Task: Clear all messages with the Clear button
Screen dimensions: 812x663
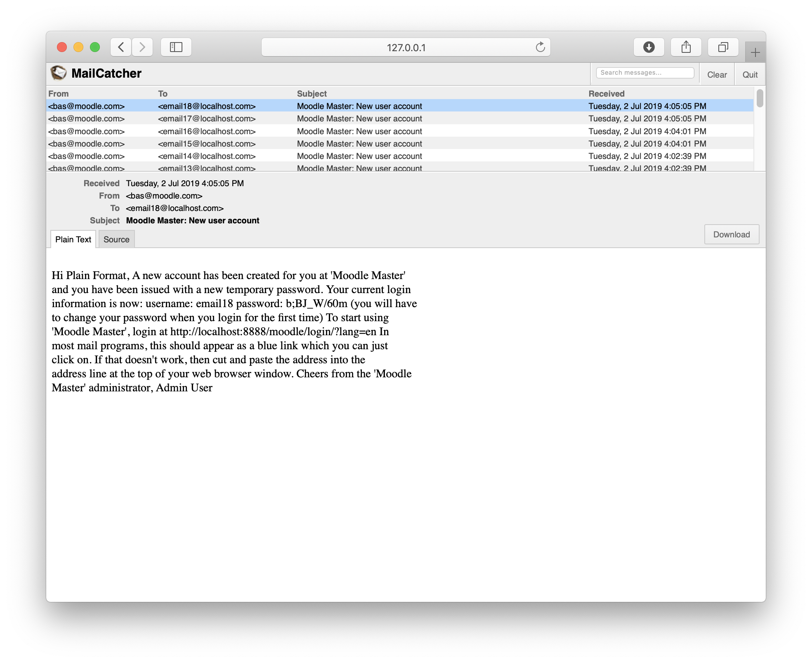Action: 717,75
